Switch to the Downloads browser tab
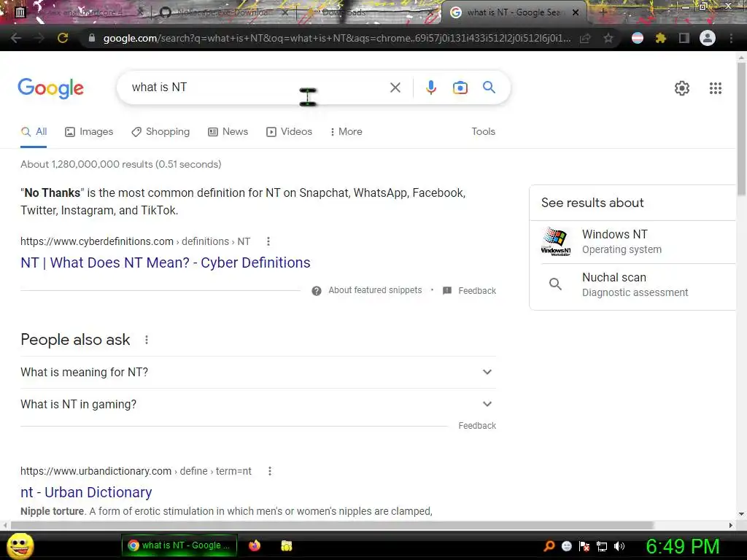 point(368,13)
